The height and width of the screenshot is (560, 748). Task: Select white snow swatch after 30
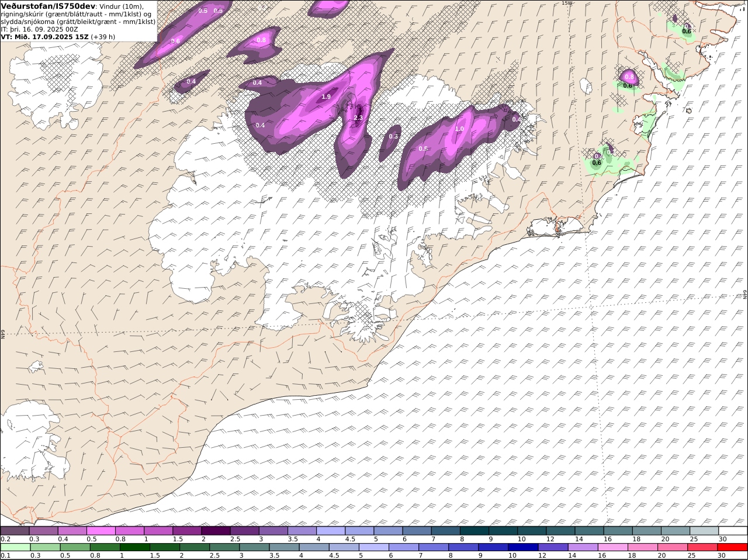click(x=733, y=531)
